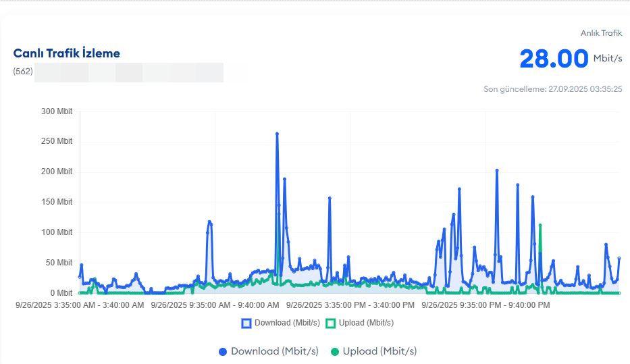The width and height of the screenshot is (630, 364).
Task: Select the 28.00 Mbit/s live traffic value
Action: pyautogui.click(x=571, y=59)
